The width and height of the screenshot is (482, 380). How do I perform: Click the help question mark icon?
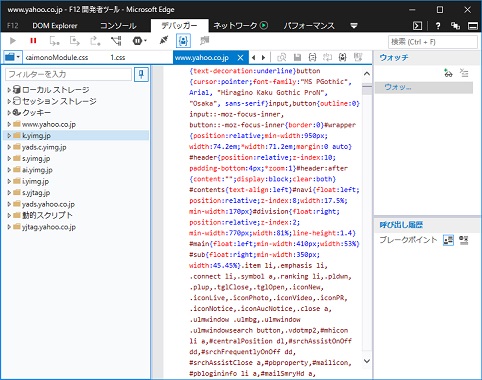(x=438, y=26)
